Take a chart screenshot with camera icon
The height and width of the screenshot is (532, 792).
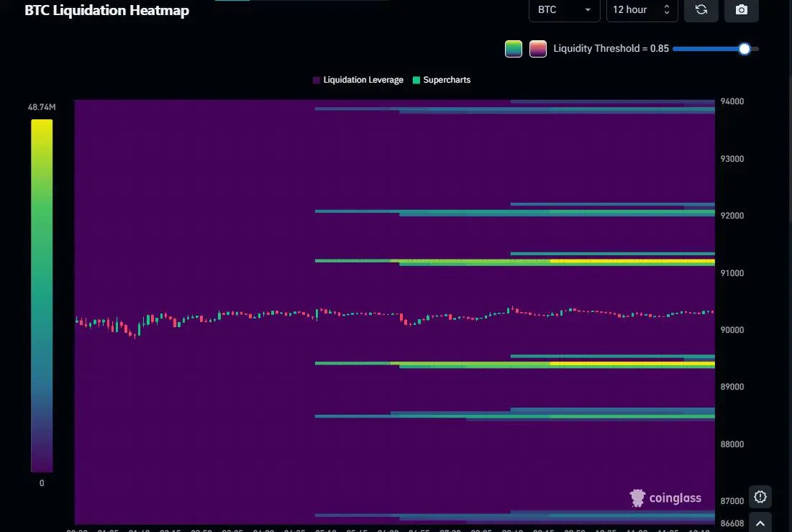741,9
